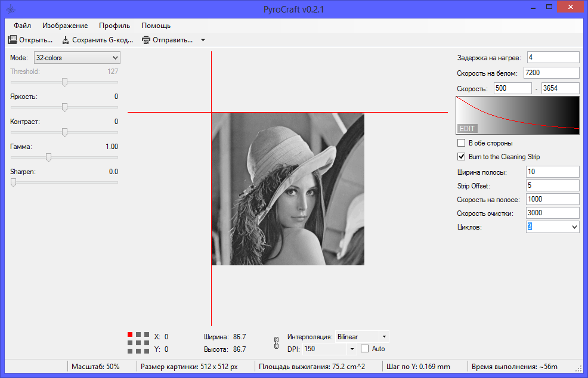
Task: Click the Яркость brightness slider handle
Action: click(x=64, y=107)
